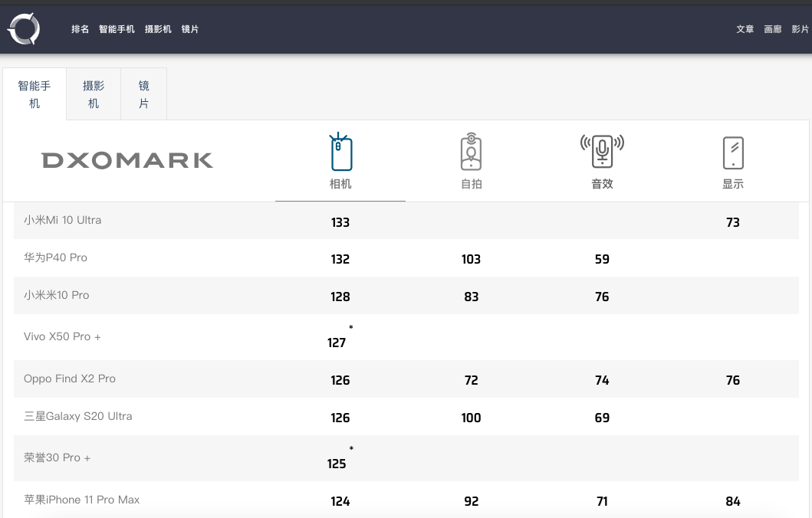Click selfie score 100 for Galaxy S20 Ultra
Image resolution: width=812 pixels, height=518 pixels.
click(x=472, y=418)
